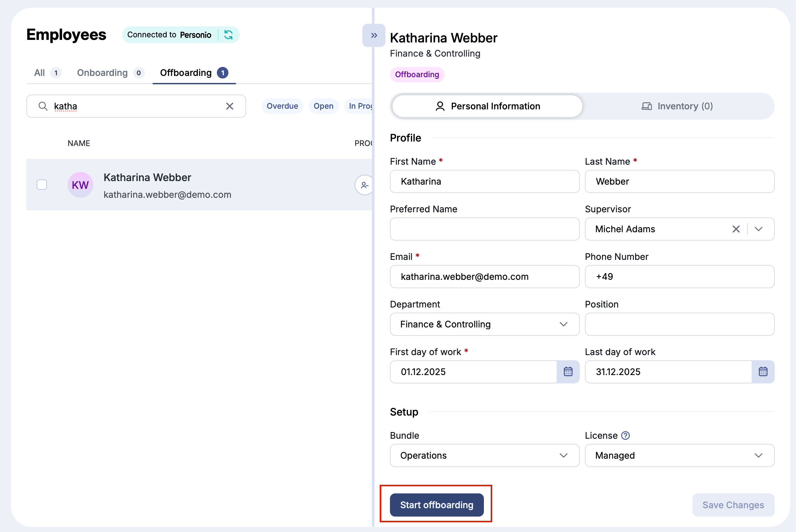Select the checkbox next to Katharina Webber
Image resolution: width=796 pixels, height=532 pixels.
42,185
